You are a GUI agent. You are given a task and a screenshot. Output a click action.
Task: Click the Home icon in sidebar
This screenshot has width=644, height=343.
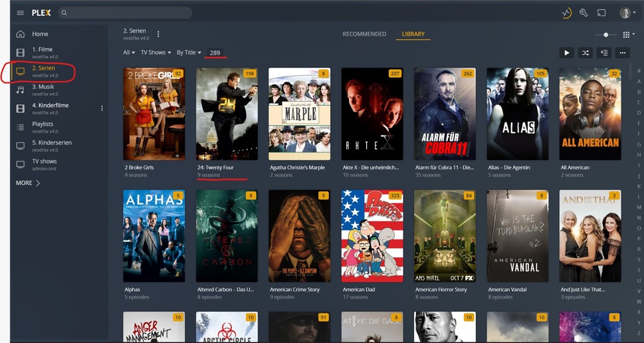[20, 34]
